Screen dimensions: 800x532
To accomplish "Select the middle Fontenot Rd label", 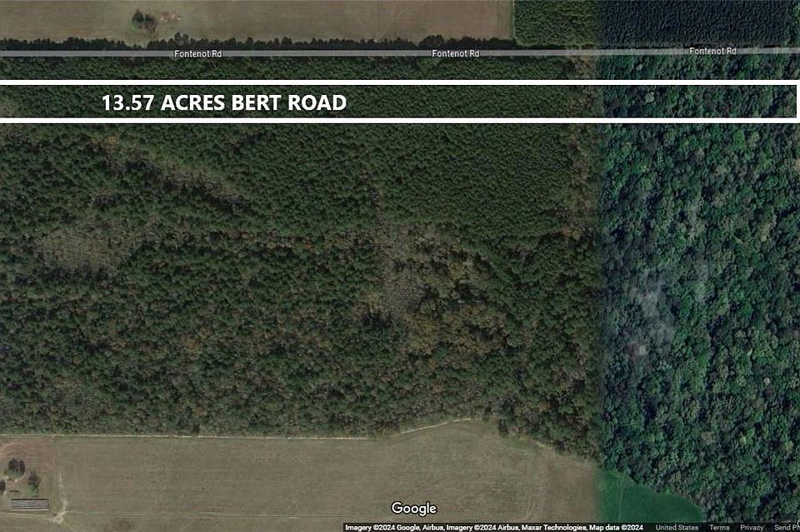I will [456, 53].
